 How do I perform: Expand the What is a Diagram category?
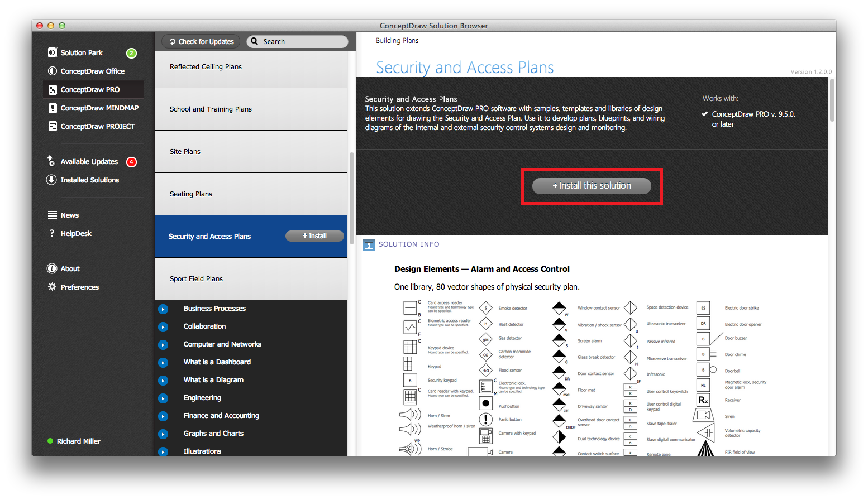click(163, 381)
